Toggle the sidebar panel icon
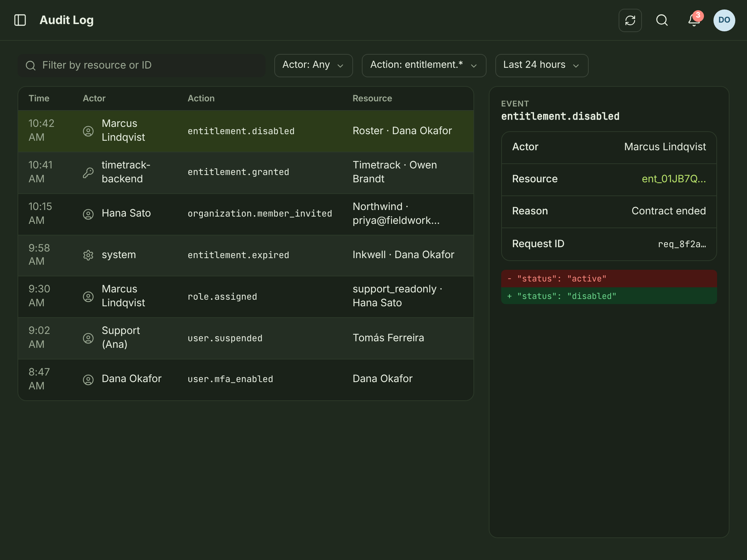Screen dimensions: 747x560 tap(20, 20)
